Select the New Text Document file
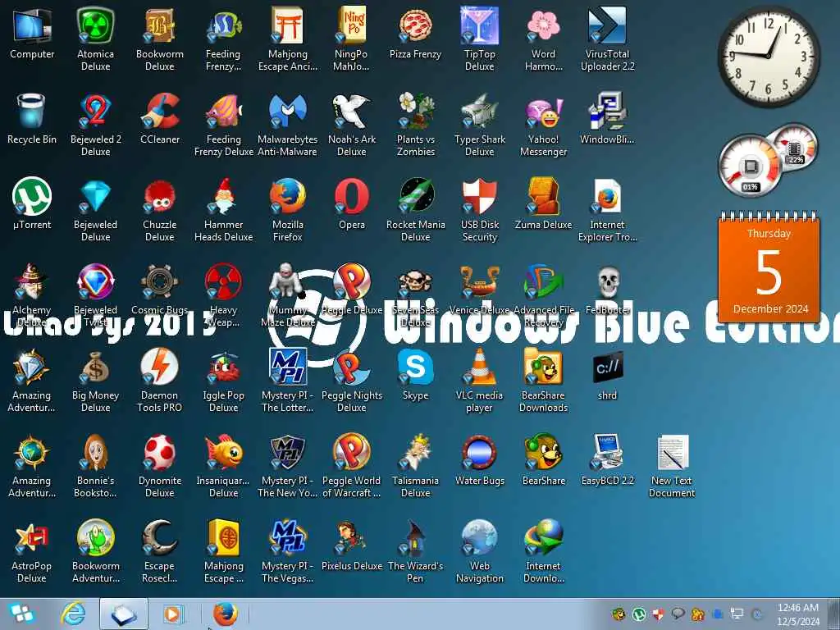The width and height of the screenshot is (840, 630). point(672,452)
